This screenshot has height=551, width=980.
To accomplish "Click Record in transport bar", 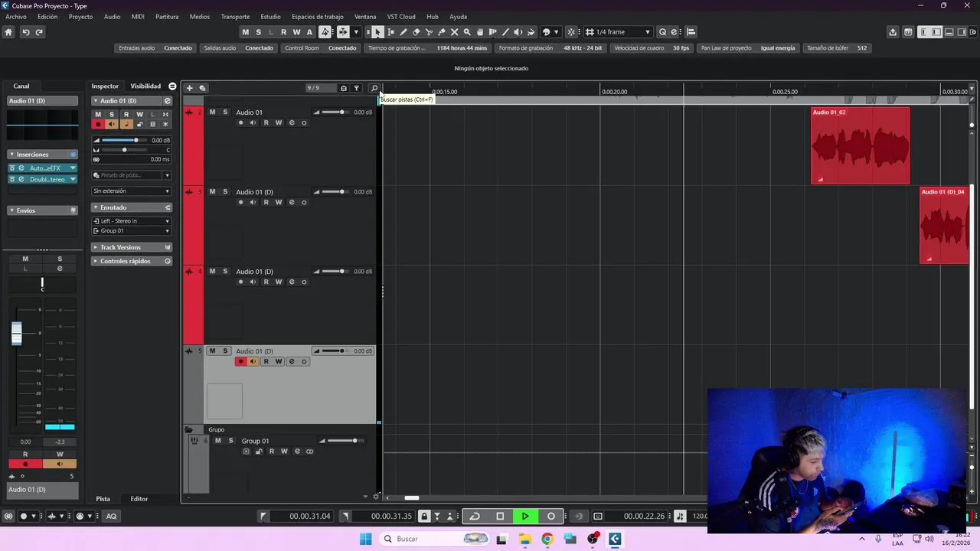I will point(550,516).
